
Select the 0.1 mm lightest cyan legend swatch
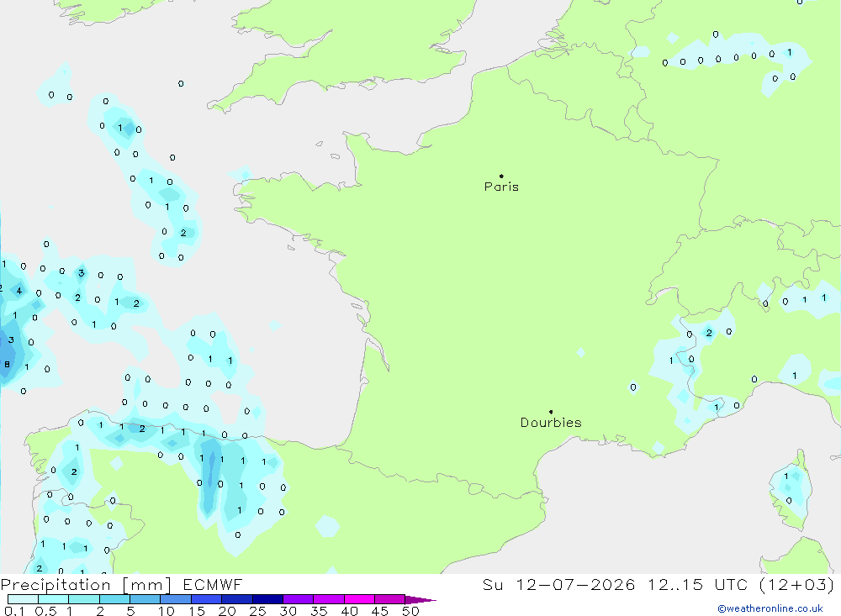(x=23, y=599)
